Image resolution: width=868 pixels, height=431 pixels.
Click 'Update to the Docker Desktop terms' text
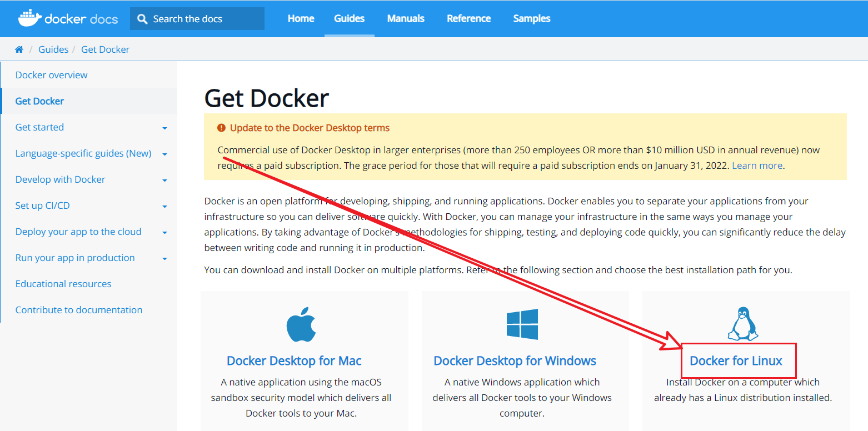(310, 128)
